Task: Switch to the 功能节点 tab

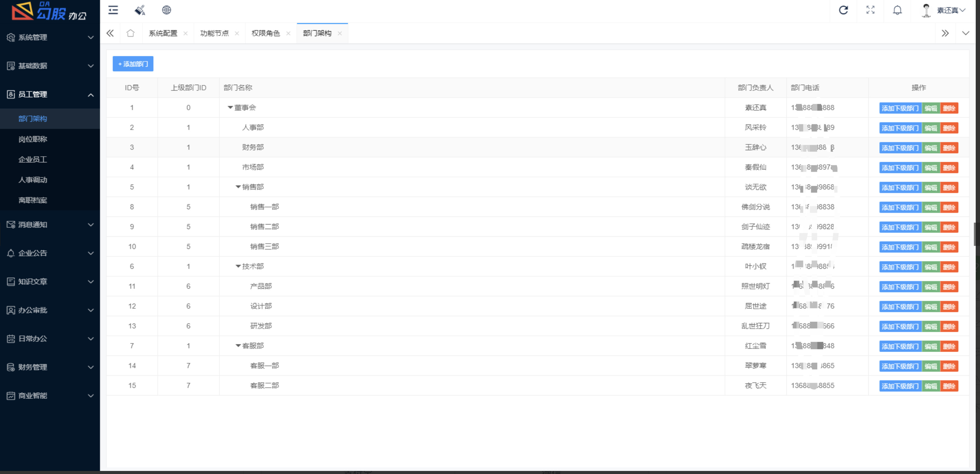Action: [214, 33]
